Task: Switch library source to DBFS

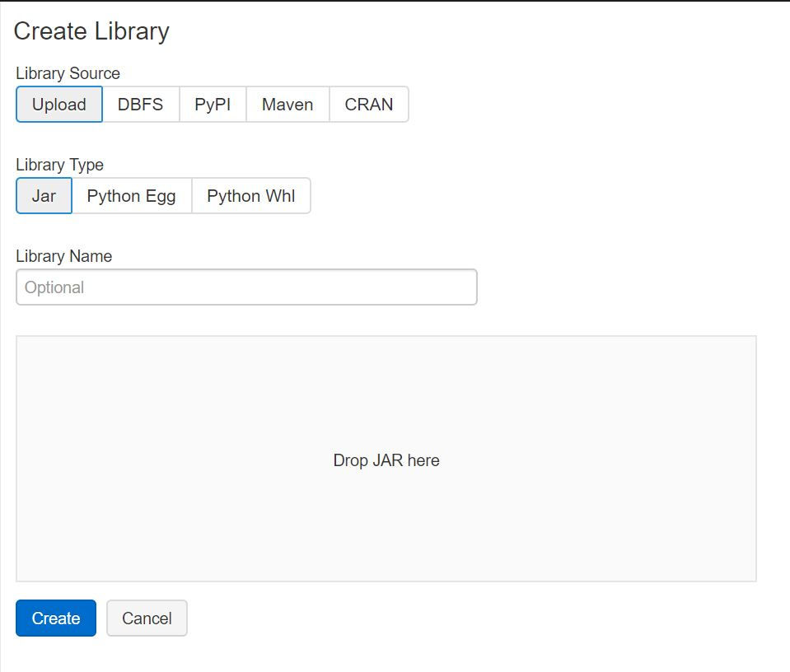Action: point(140,104)
